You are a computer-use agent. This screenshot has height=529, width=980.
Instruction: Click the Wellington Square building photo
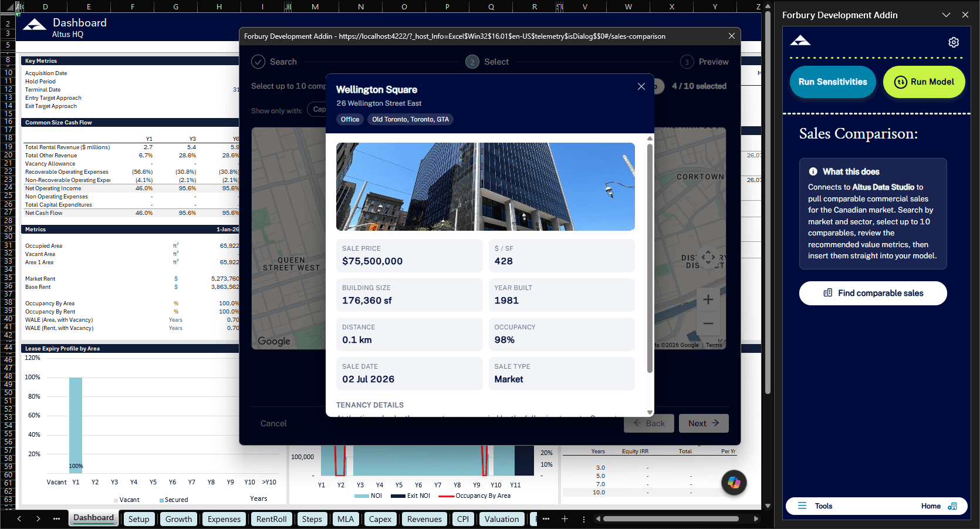click(485, 187)
